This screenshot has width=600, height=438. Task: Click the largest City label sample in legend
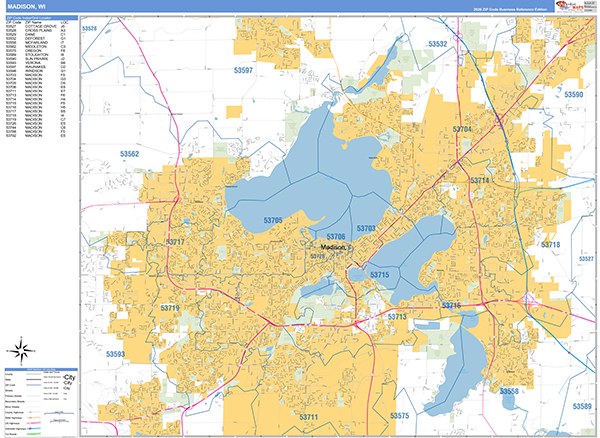pyautogui.click(x=68, y=378)
